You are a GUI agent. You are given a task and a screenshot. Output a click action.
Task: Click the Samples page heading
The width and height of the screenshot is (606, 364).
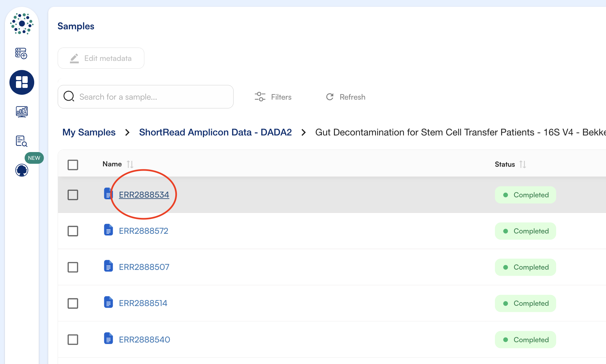tap(76, 26)
